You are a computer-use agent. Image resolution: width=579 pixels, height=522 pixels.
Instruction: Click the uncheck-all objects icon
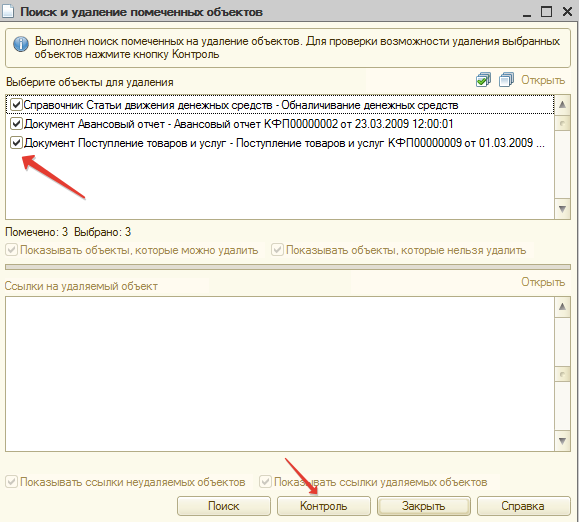click(506, 79)
